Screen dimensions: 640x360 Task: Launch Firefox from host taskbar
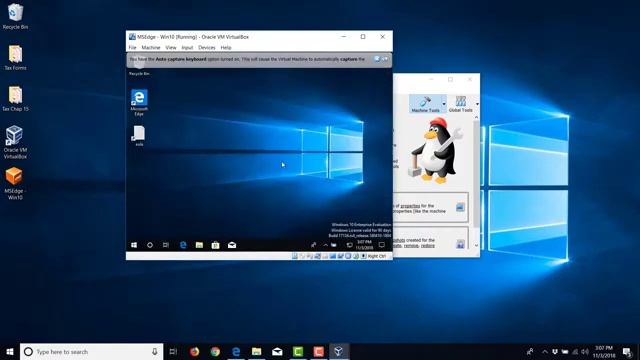(x=194, y=351)
